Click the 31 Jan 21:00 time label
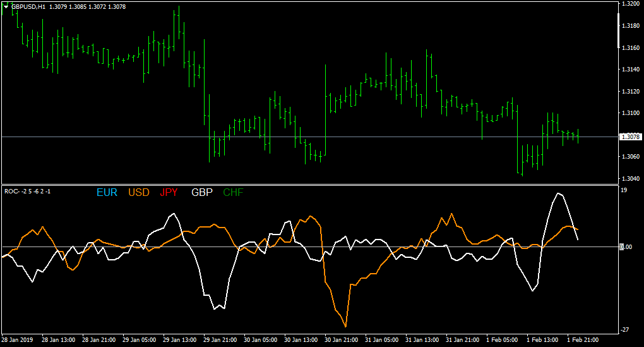Screen dimensions: 644x347 click(x=462, y=340)
